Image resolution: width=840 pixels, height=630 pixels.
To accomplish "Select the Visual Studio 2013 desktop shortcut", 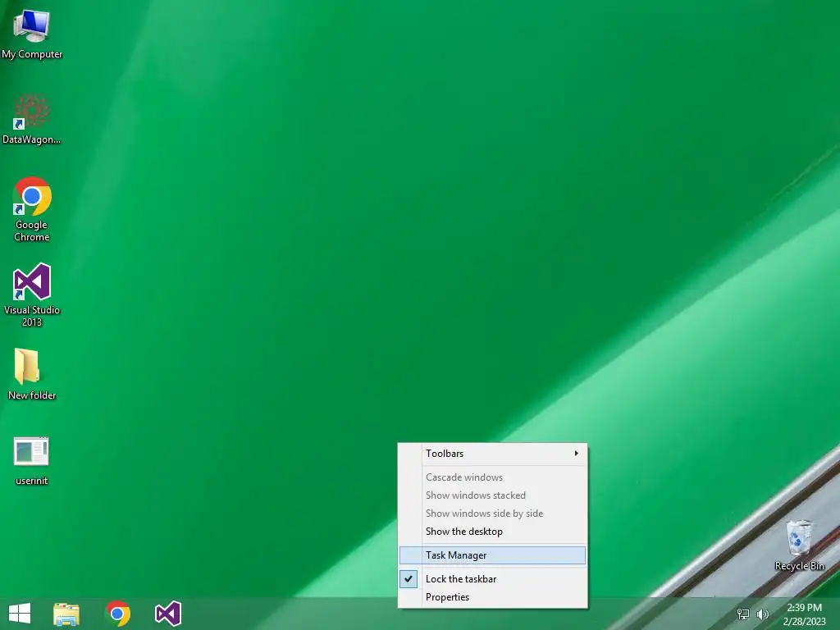I will click(x=32, y=294).
